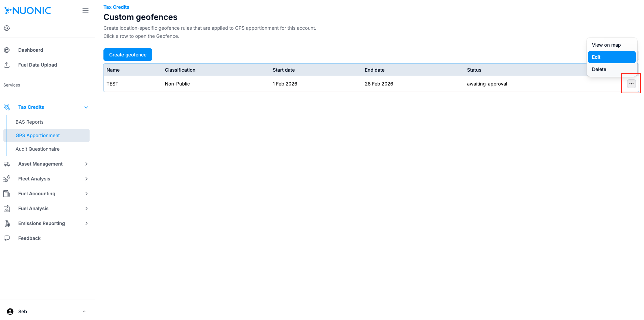Click the Fuel Accounting pump icon
This screenshot has height=320, width=644.
click(7, 194)
